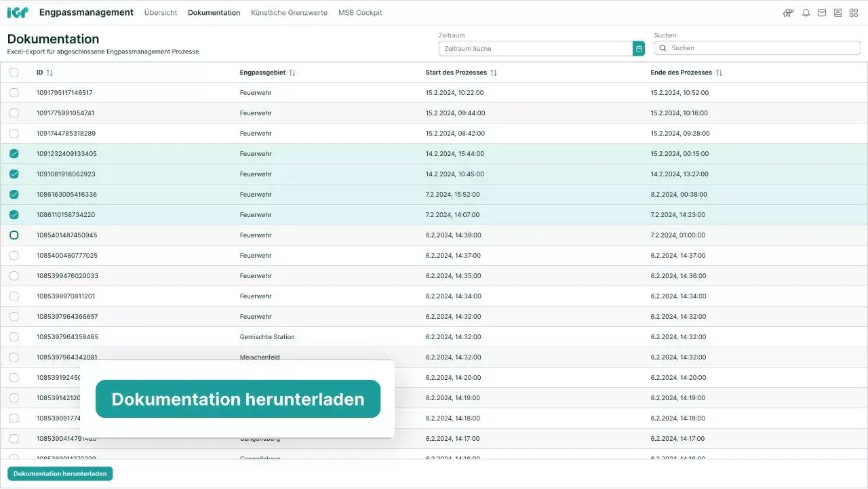
Task: Click end time 15.2.2024, 09:28:00
Action: 680,134
